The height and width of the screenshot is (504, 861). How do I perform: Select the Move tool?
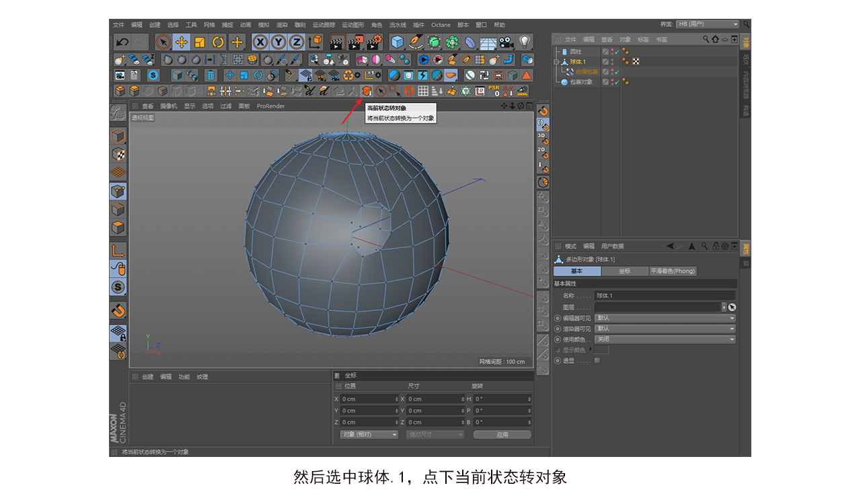tap(181, 42)
